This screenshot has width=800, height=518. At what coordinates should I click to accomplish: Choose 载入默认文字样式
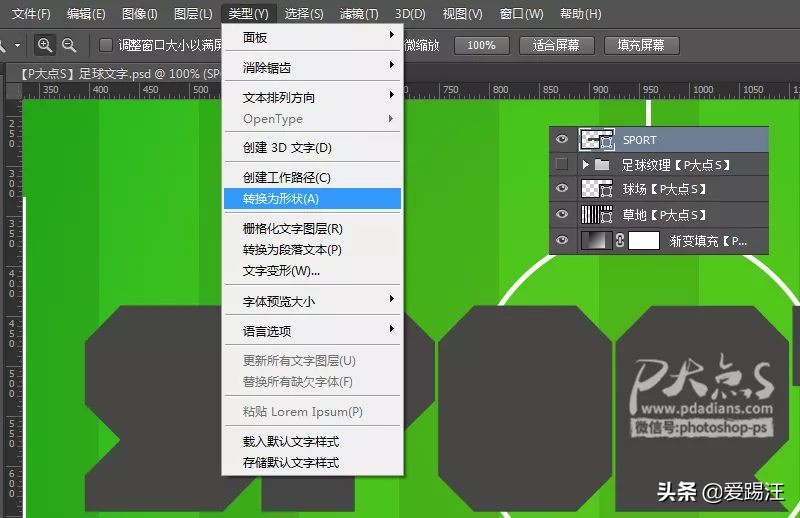pyautogui.click(x=312, y=441)
